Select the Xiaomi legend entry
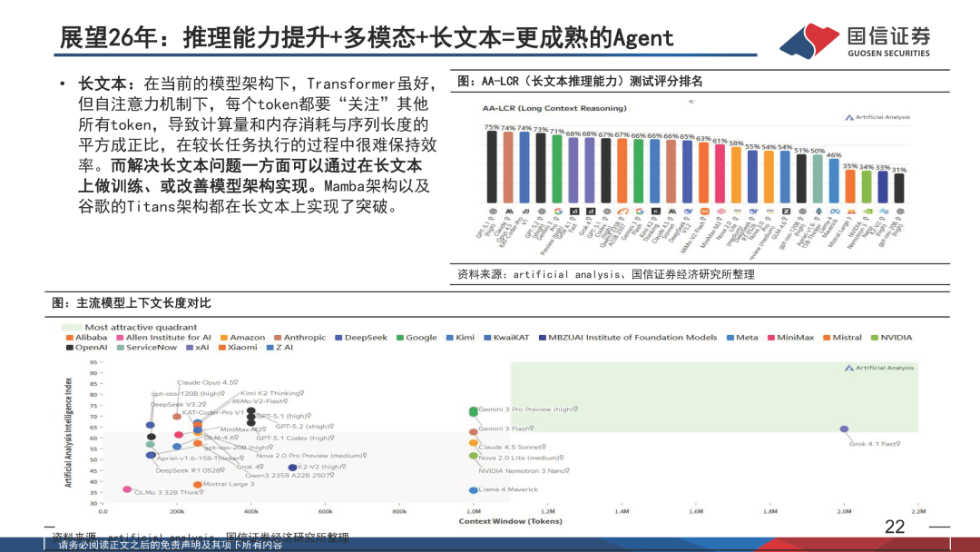 238,348
